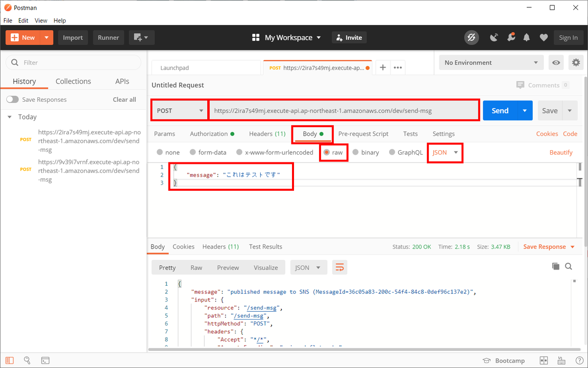Click the Comments icon
Image resolution: width=588 pixels, height=368 pixels.
pos(520,85)
